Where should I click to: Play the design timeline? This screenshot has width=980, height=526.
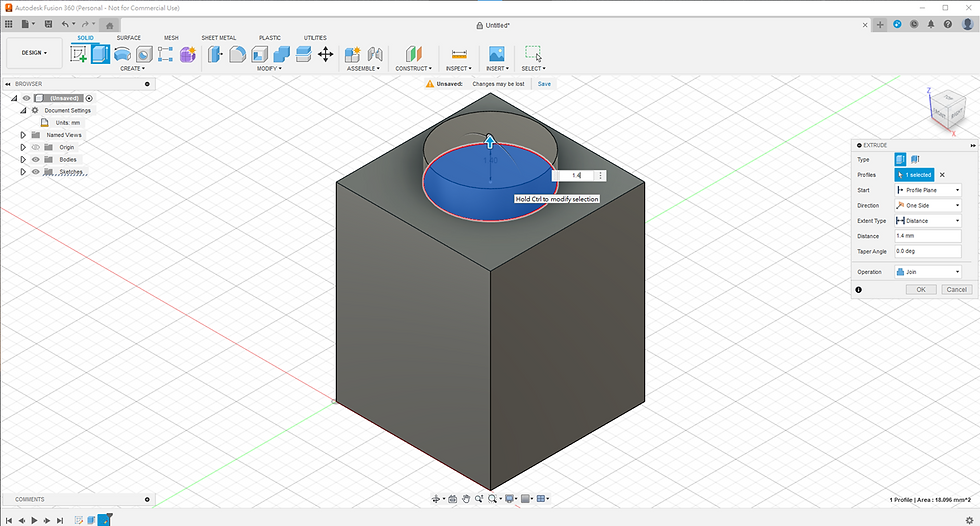34,520
